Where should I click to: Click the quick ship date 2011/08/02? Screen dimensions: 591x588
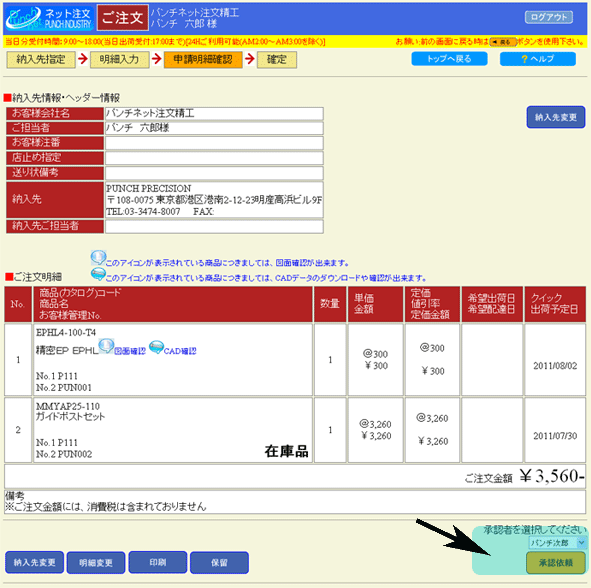click(555, 366)
